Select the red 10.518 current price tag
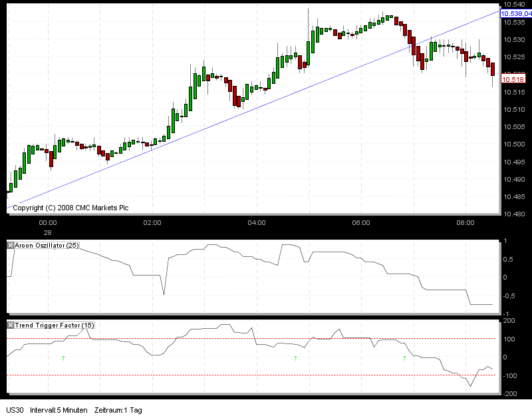532x416 pixels. tap(514, 78)
